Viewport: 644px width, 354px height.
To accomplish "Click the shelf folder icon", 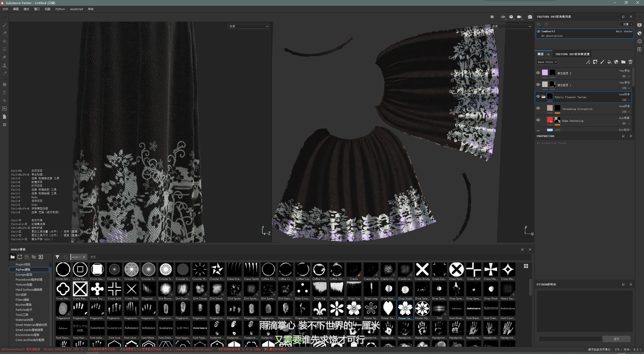I will pos(12,257).
